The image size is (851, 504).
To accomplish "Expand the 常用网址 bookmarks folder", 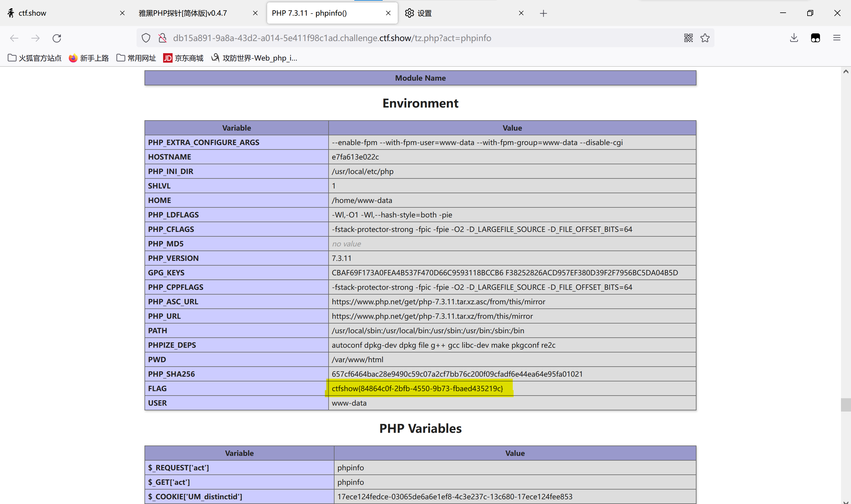I will tap(136, 58).
